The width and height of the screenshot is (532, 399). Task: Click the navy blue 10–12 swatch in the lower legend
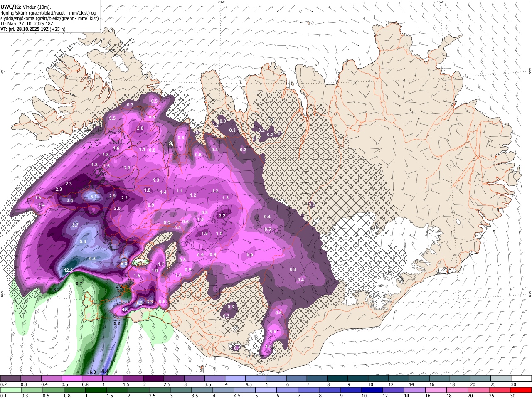pos(372,390)
